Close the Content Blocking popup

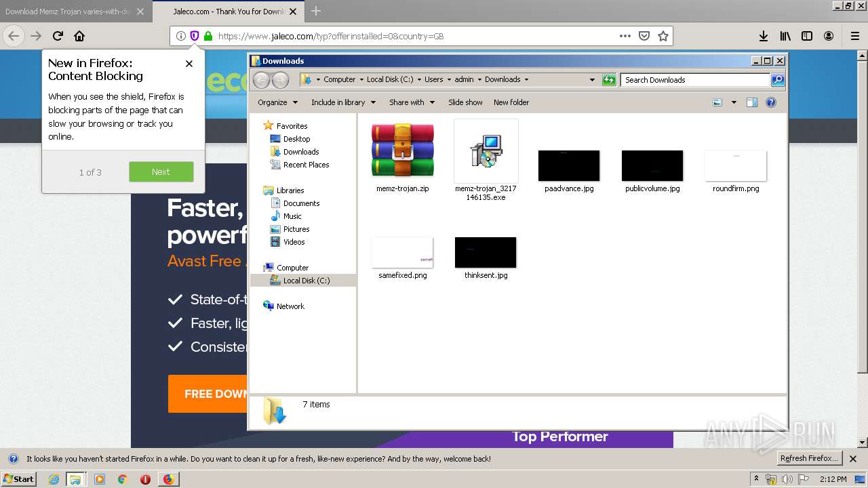pos(189,63)
